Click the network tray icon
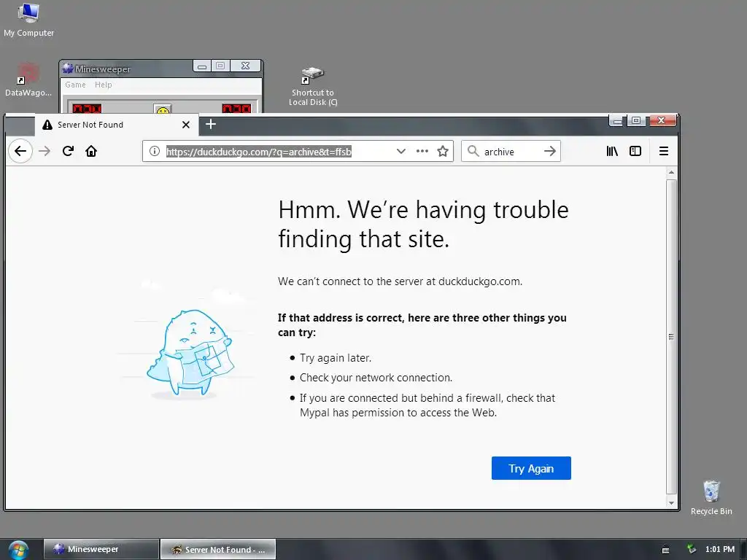This screenshot has width=747, height=560. pyautogui.click(x=692, y=550)
